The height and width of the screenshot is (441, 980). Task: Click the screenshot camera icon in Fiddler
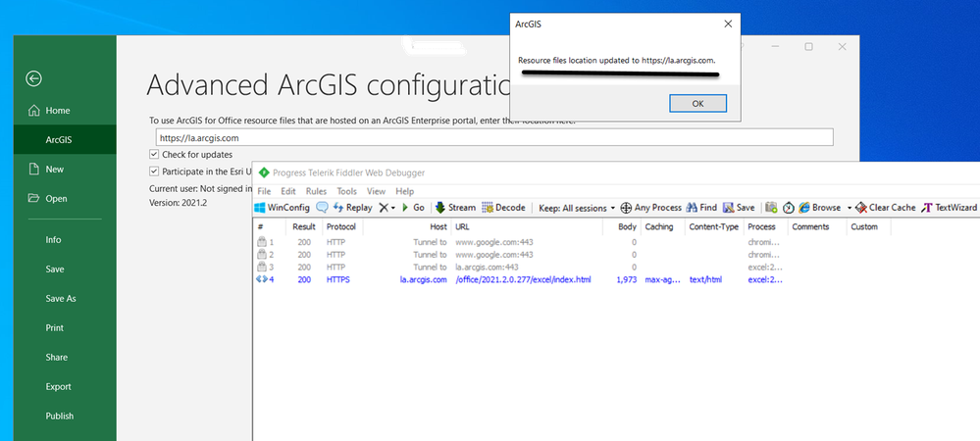pos(771,208)
